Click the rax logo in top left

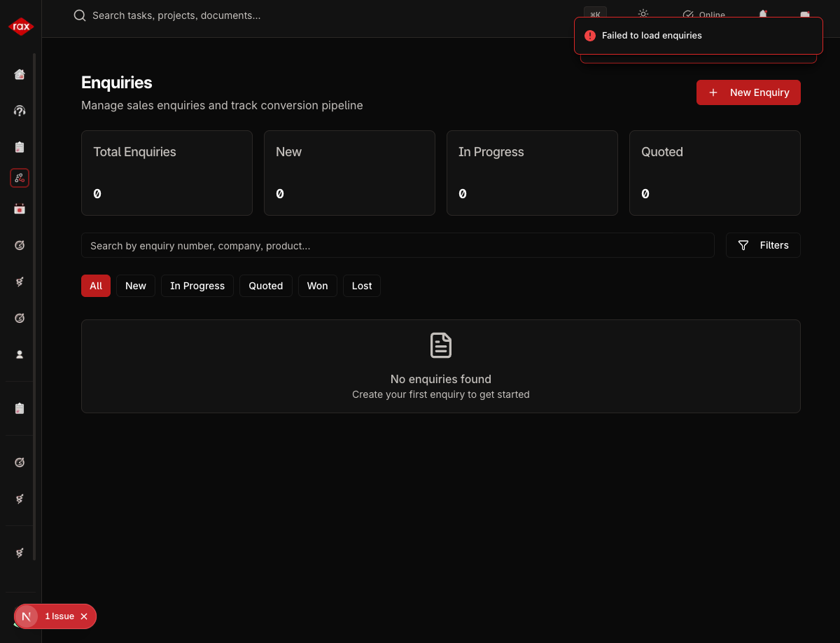[20, 27]
